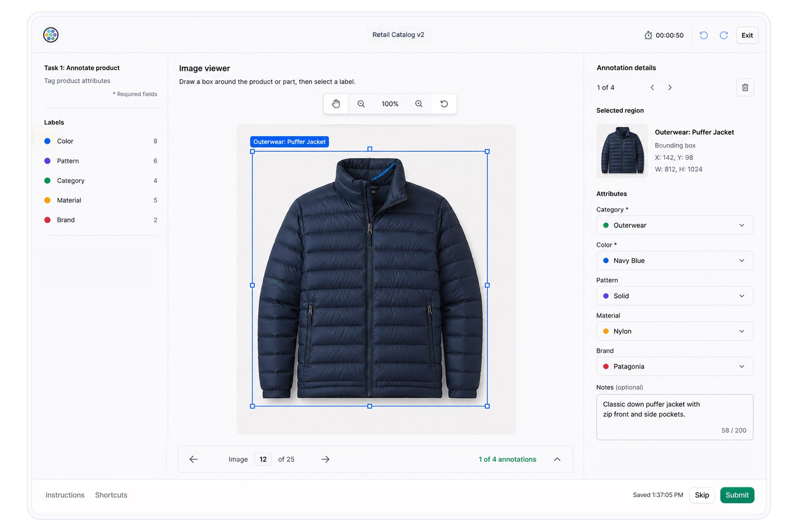This screenshot has width=798, height=532.
Task: Zoom in on the image
Action: point(419,104)
